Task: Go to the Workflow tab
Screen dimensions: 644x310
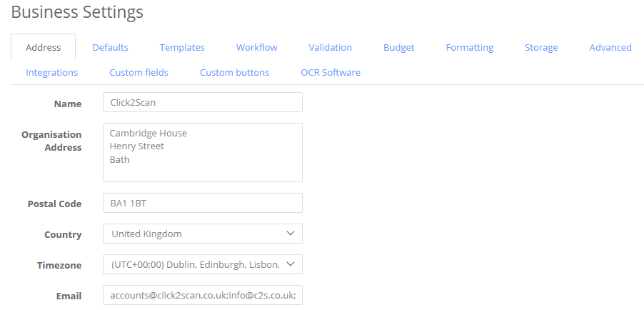Action: [x=257, y=47]
